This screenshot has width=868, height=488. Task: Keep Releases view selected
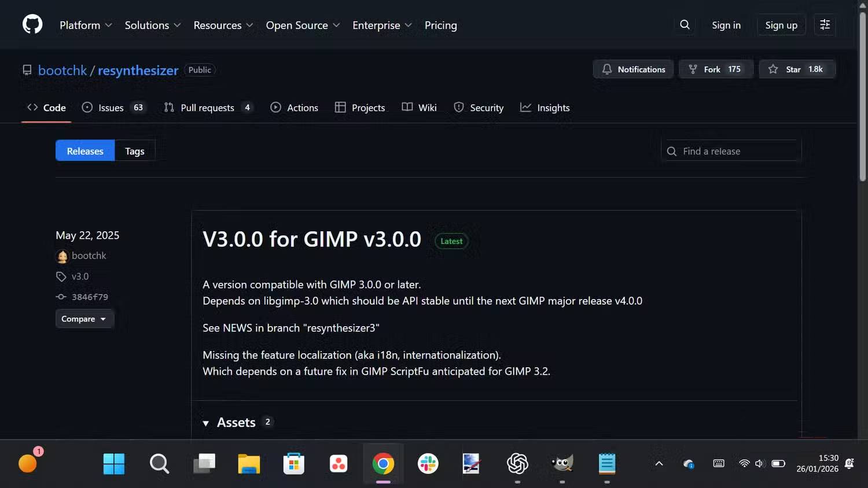pos(84,150)
